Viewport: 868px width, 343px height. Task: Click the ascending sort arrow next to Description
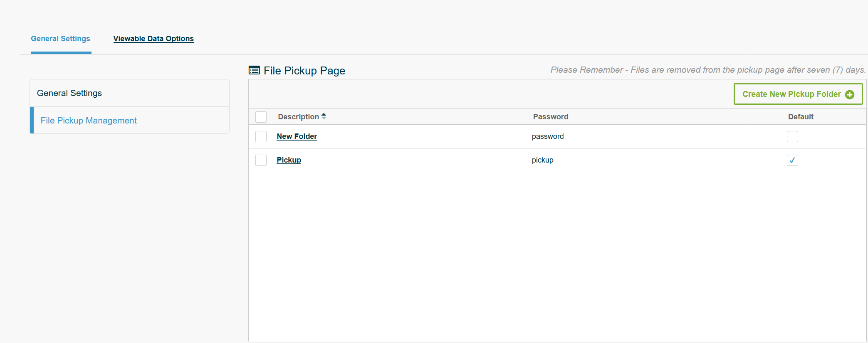click(x=324, y=114)
